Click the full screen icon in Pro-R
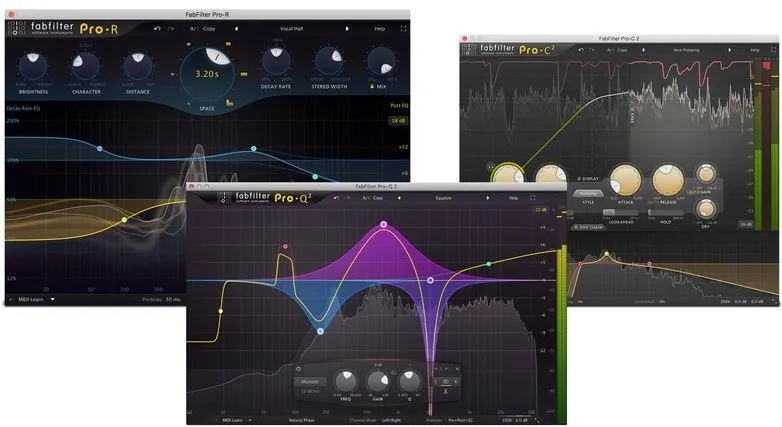 403,29
